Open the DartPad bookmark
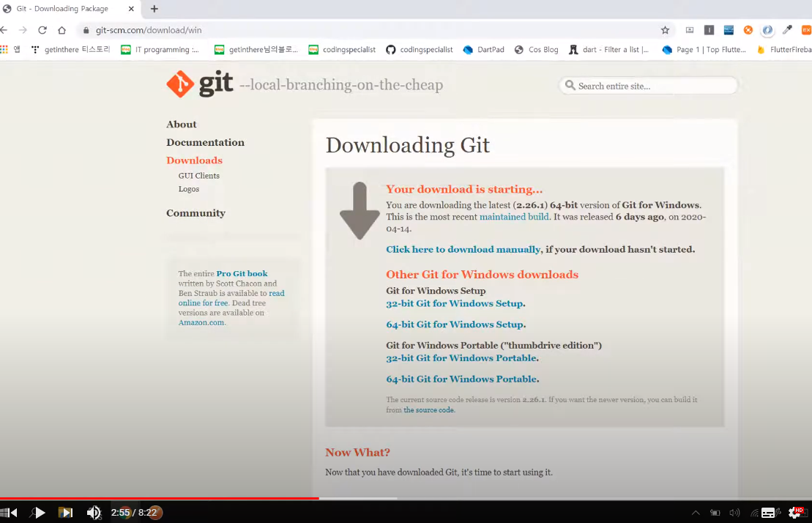 tap(483, 49)
